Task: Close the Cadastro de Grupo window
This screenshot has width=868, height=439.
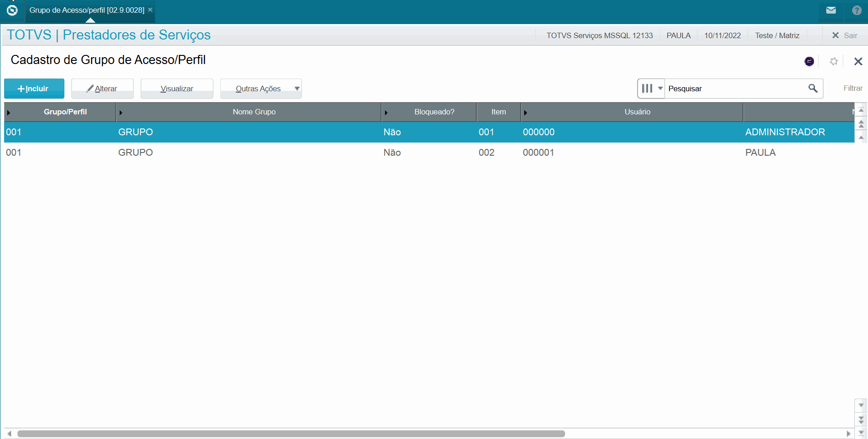Action: (x=858, y=61)
